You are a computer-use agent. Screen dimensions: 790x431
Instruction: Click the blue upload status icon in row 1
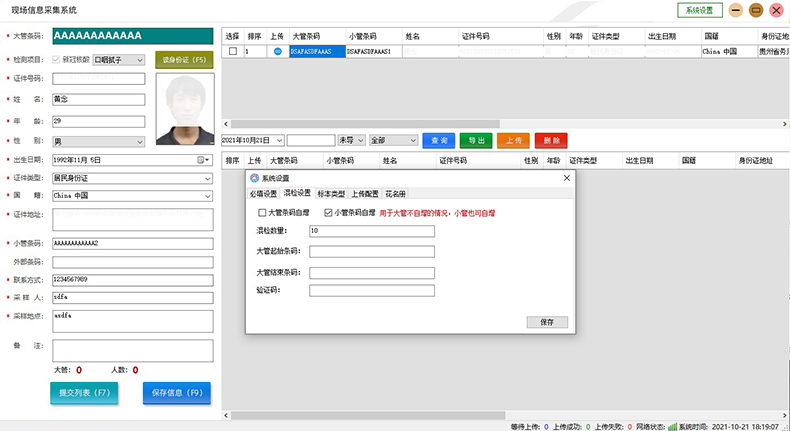277,51
